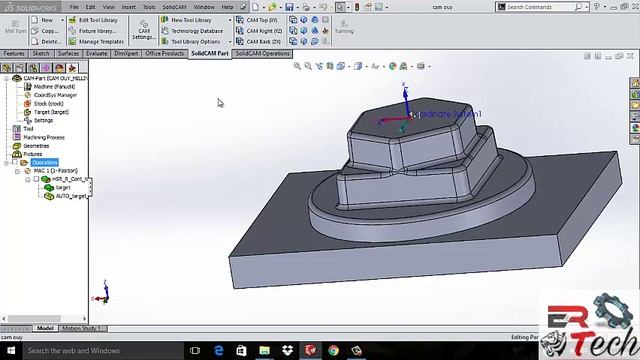Viewport: 640px width, 360px height.
Task: Click the Edit Appearance color sphere icon
Action: (x=393, y=66)
